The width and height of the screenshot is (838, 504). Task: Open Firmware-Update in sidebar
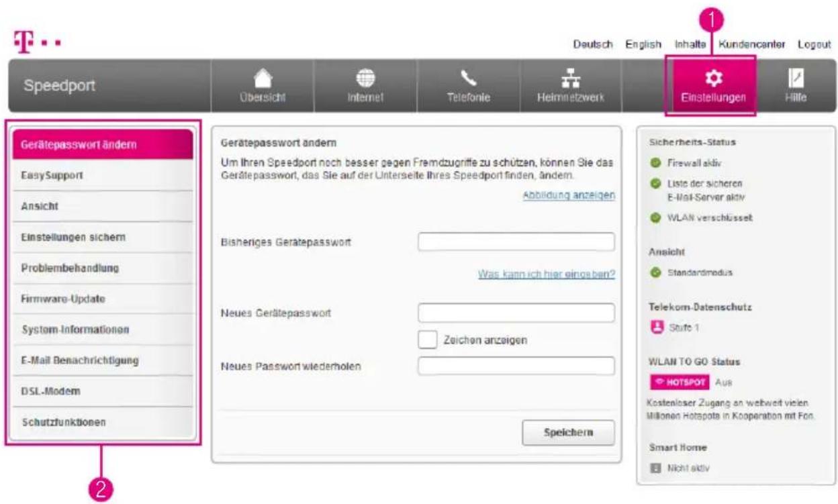point(103,299)
